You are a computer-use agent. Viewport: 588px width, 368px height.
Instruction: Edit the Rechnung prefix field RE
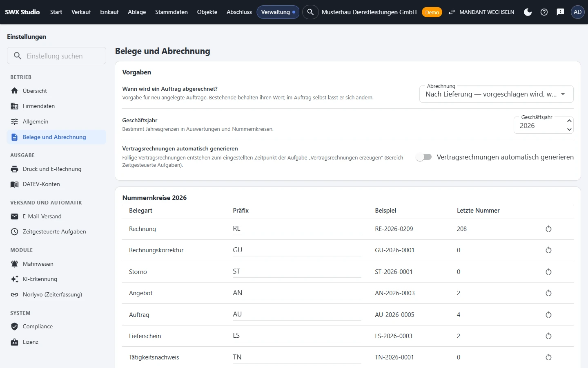(297, 229)
